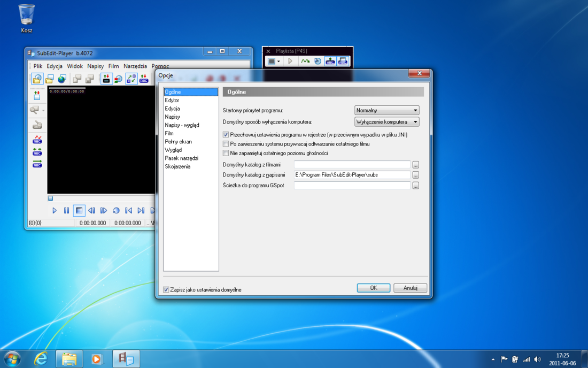Image resolution: width=588 pixels, height=368 pixels.
Task: Open Windows Media Player from the taskbar
Action: coord(96,359)
